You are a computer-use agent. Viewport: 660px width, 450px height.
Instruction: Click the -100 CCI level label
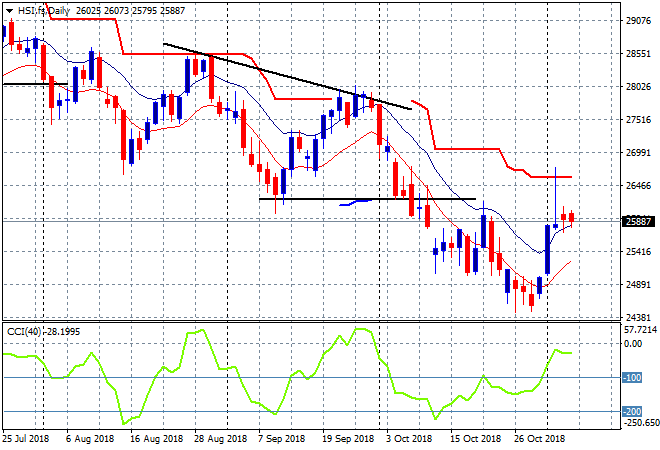[x=632, y=378]
